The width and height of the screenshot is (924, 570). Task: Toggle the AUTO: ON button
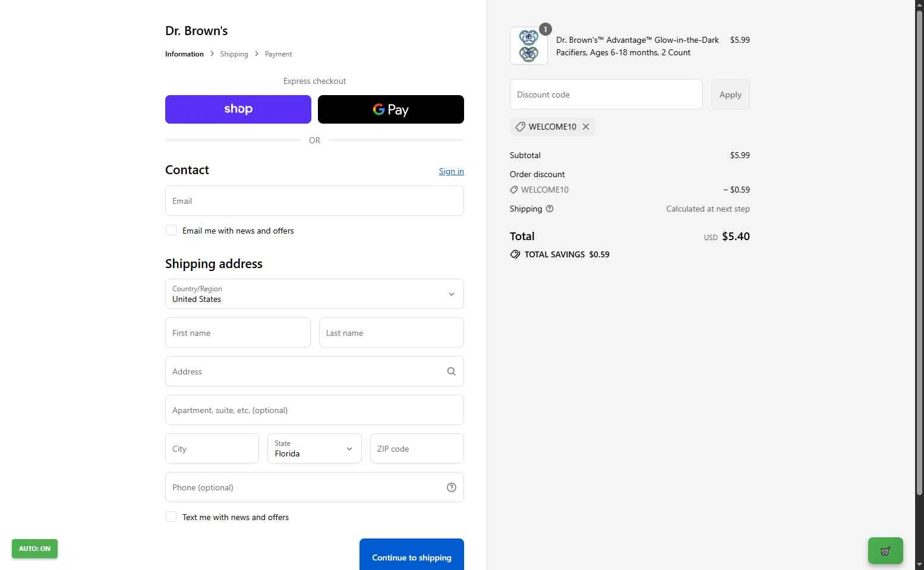(34, 549)
